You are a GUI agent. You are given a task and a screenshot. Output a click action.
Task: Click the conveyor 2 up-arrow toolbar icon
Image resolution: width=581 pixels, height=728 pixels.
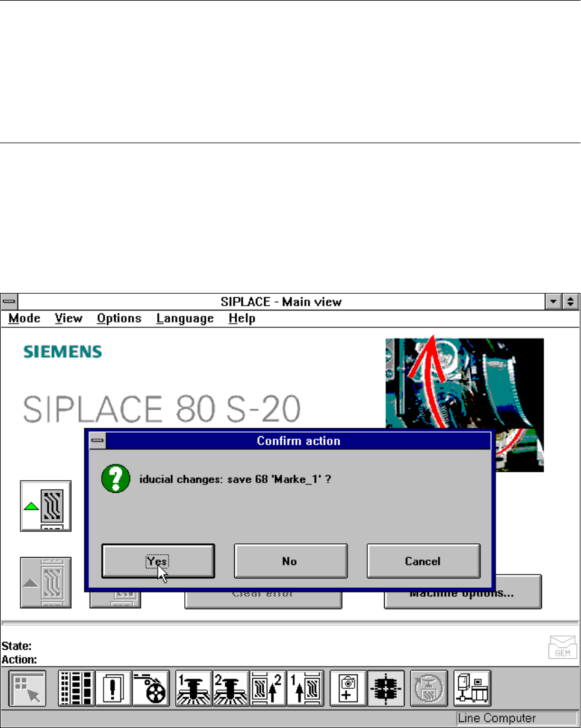pos(268,689)
